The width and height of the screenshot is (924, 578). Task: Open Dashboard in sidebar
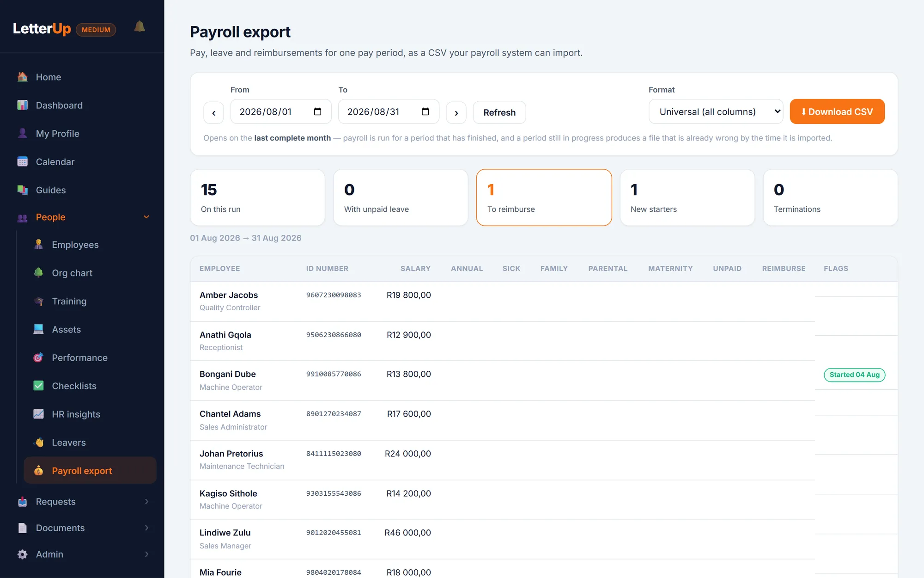coord(82,105)
